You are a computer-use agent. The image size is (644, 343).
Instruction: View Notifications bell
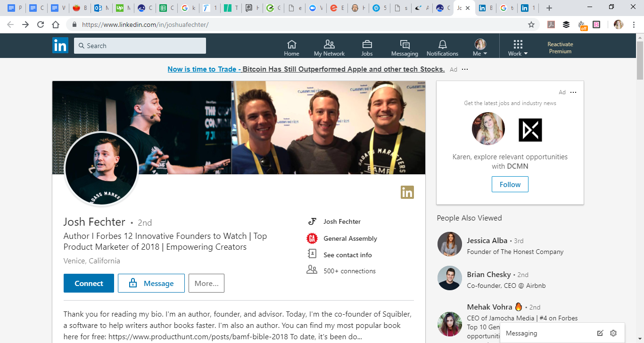442,48
